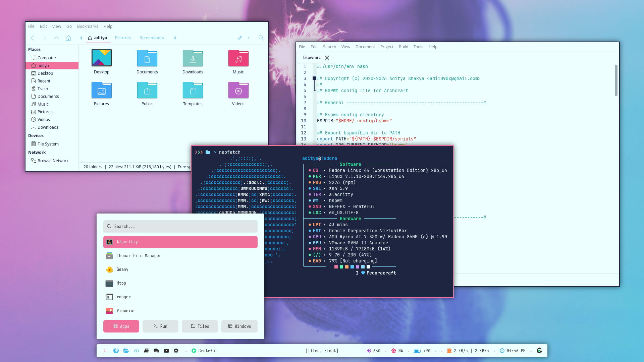Select aditya in the path bar
The height and width of the screenshot is (362, 644).
[x=98, y=38]
